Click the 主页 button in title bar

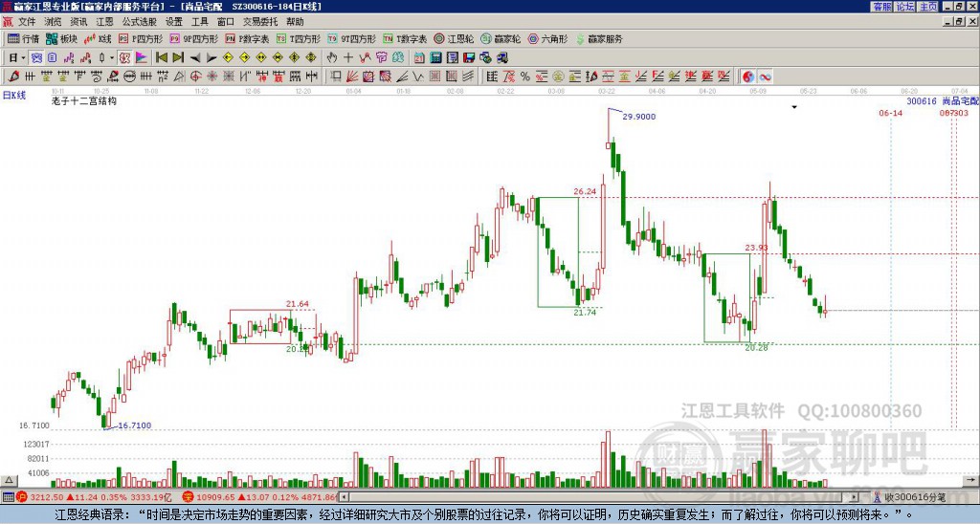click(x=928, y=7)
